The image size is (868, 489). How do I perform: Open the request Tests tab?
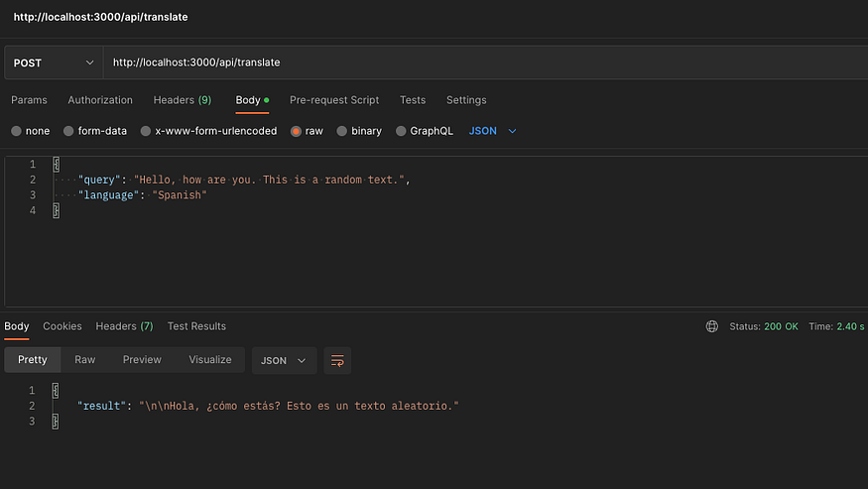[413, 100]
